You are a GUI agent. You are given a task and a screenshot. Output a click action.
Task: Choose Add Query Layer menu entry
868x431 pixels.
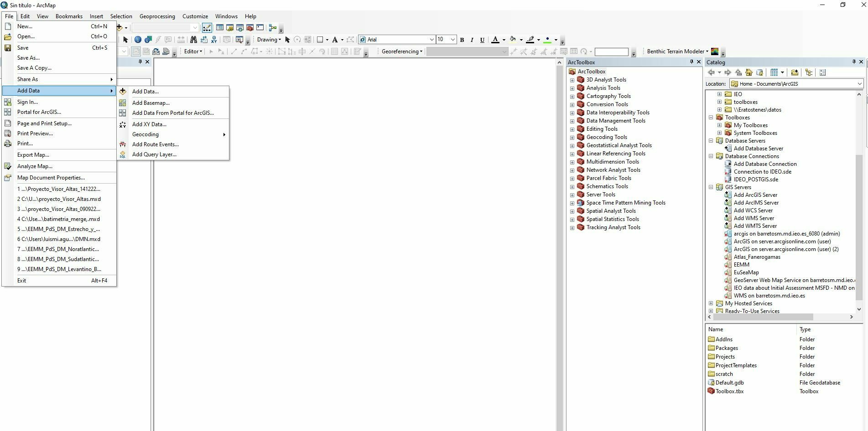coord(173,154)
